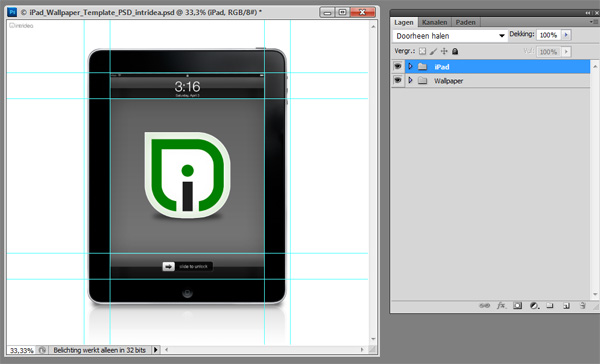Toggle lock image pixels brush icon
The width and height of the screenshot is (600, 364).
[433, 51]
